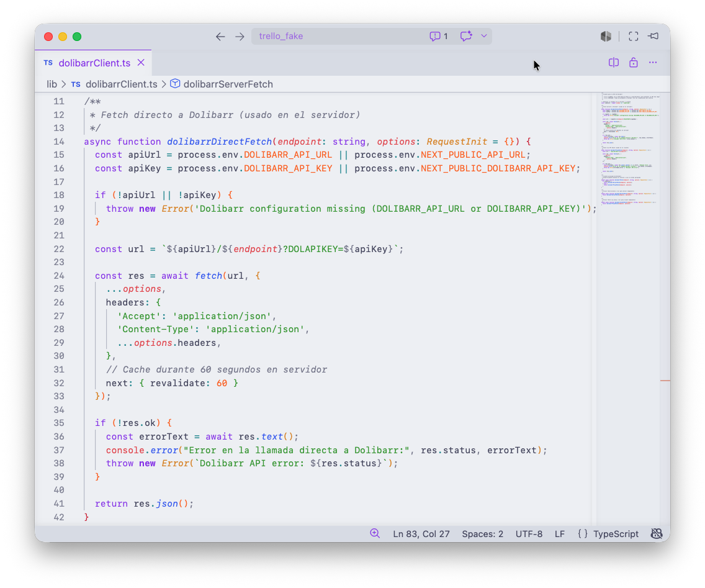Open the comments icon showing 1
The width and height of the screenshot is (705, 588).
(x=438, y=37)
